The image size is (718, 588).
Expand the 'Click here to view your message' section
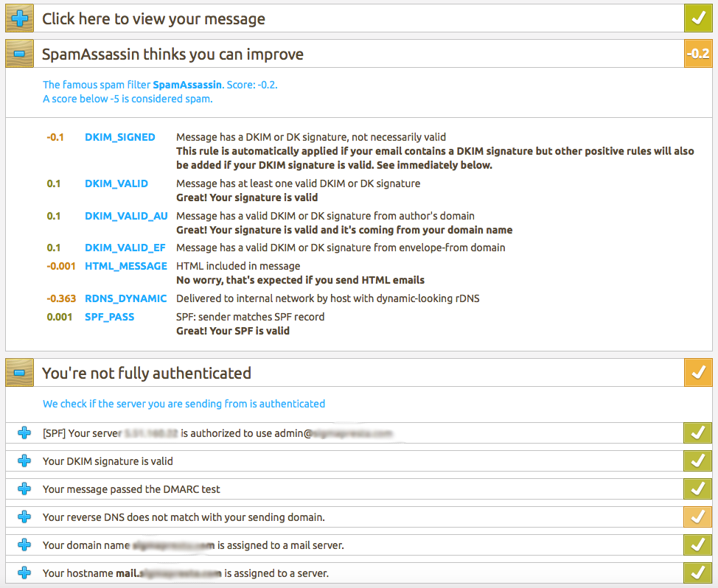18,18
